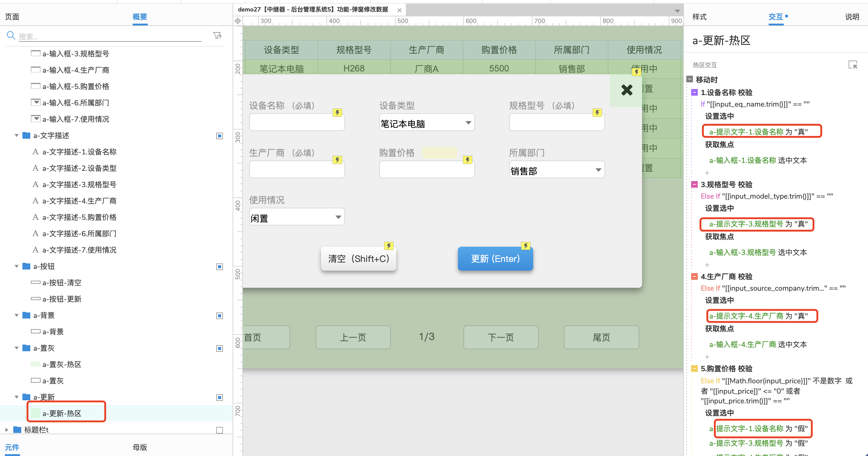
Task: Toggle visibility marker of a-置灰 group
Action: tap(219, 348)
